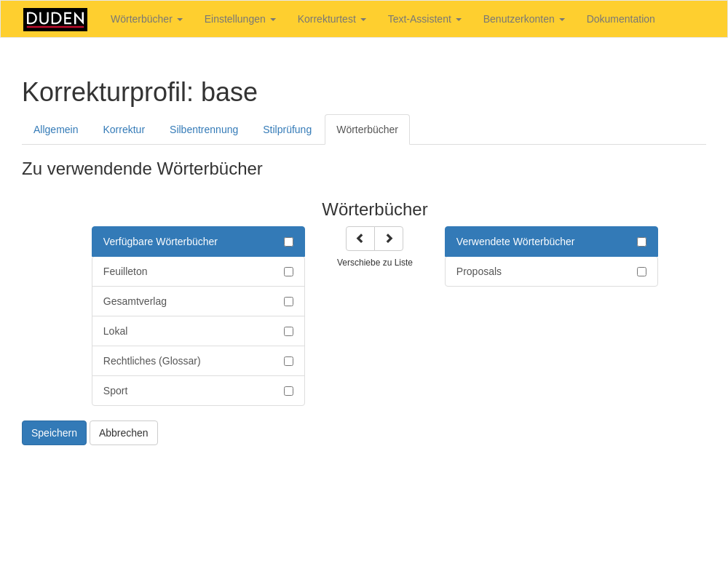728x582 pixels.
Task: Open the Korrekturtest dropdown
Action: [x=331, y=19]
